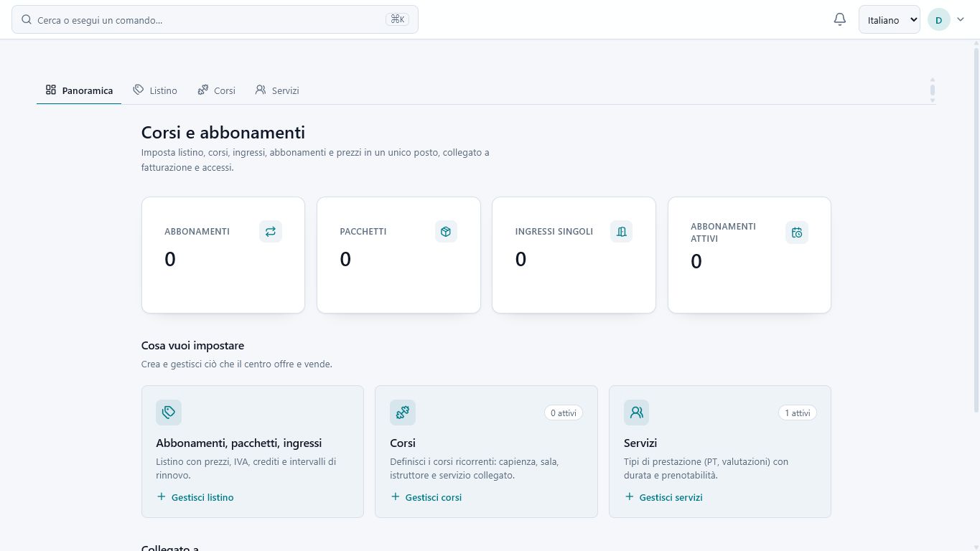The width and height of the screenshot is (980, 551).
Task: Focus the search command field
Action: [215, 19]
